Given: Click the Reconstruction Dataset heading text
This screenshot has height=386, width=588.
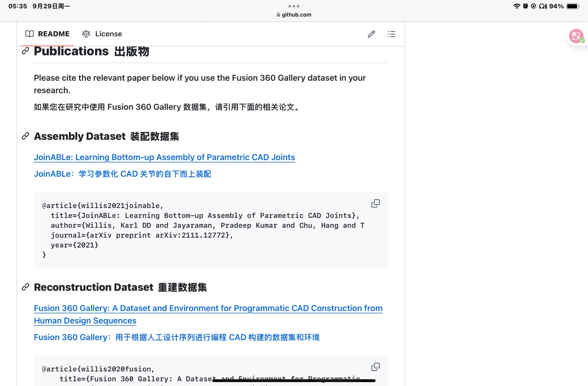Looking at the screenshot, I should pyautogui.click(x=120, y=287).
